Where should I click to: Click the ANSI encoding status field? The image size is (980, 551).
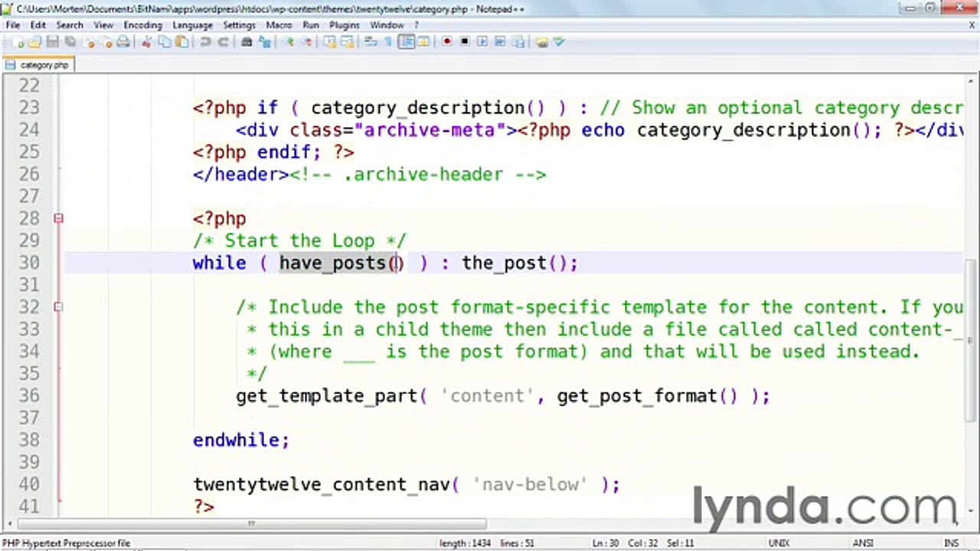[863, 543]
